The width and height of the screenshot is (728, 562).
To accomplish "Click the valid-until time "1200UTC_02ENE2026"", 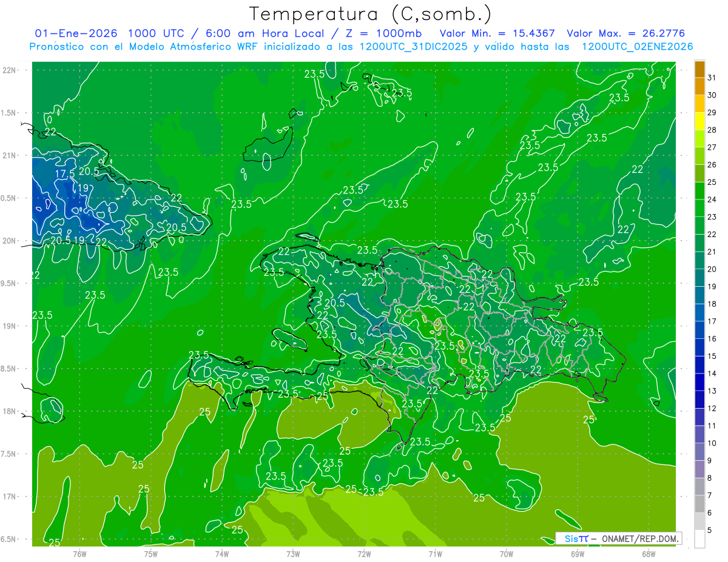I will pyautogui.click(x=637, y=47).
